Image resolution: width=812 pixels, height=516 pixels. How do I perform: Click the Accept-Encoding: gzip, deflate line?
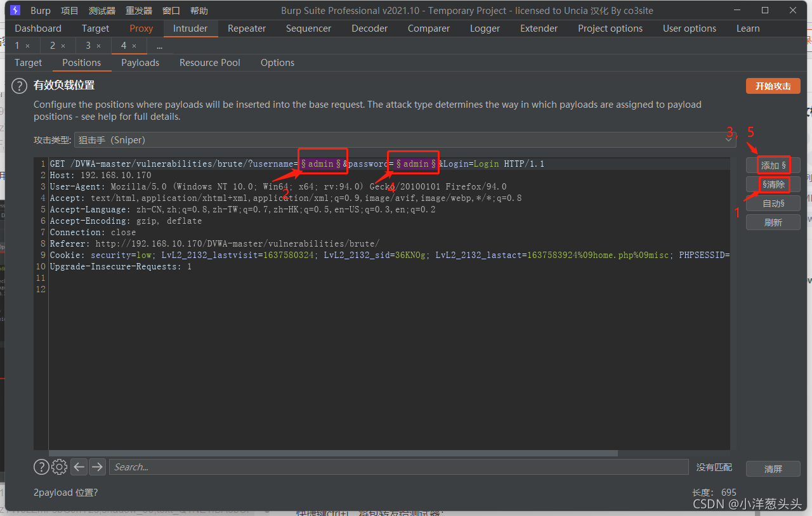[126, 221]
